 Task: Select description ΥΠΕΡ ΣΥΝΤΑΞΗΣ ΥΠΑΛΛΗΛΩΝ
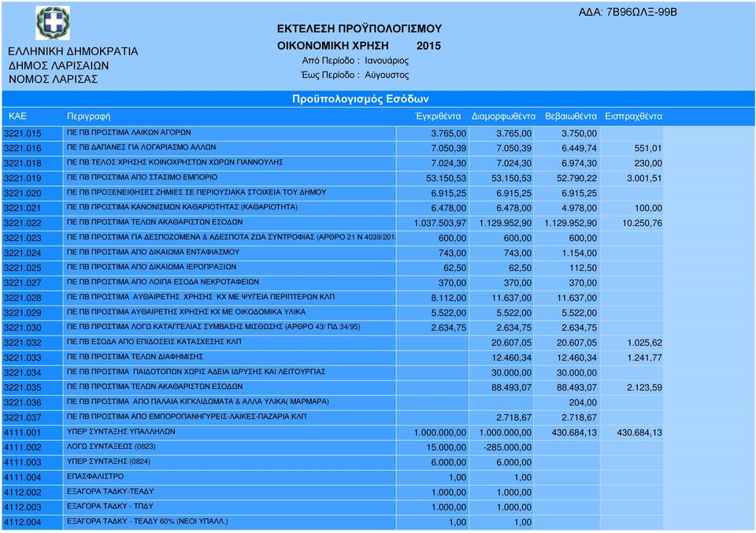120,431
